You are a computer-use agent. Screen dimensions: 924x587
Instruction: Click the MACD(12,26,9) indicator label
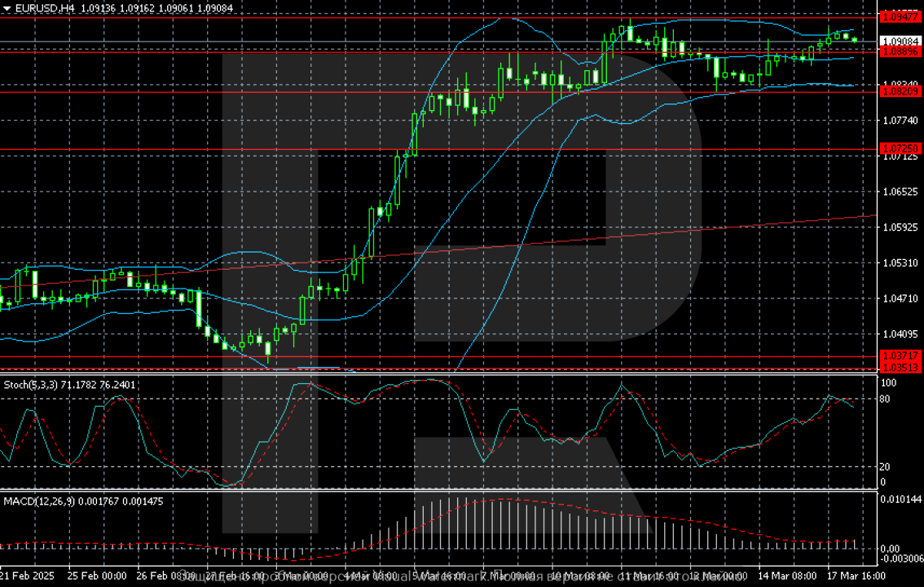point(38,501)
